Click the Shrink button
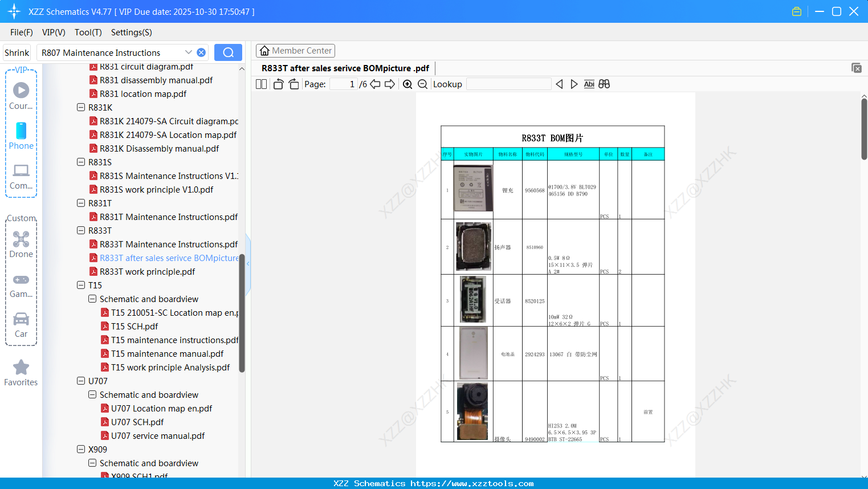This screenshot has width=868, height=489. [17, 52]
